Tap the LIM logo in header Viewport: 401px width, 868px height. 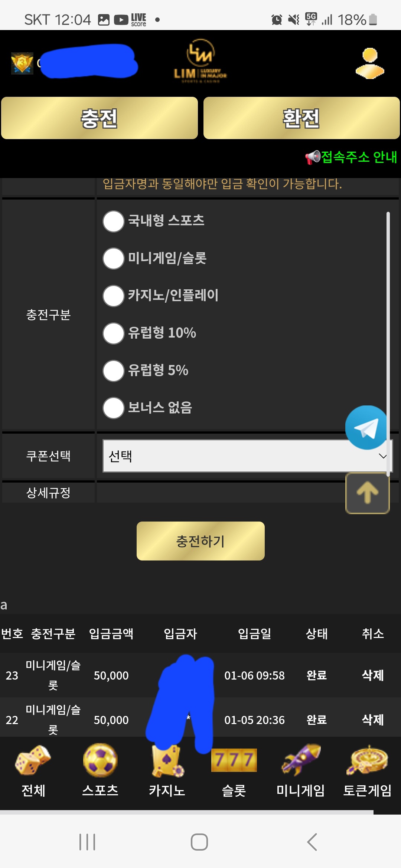(x=200, y=62)
